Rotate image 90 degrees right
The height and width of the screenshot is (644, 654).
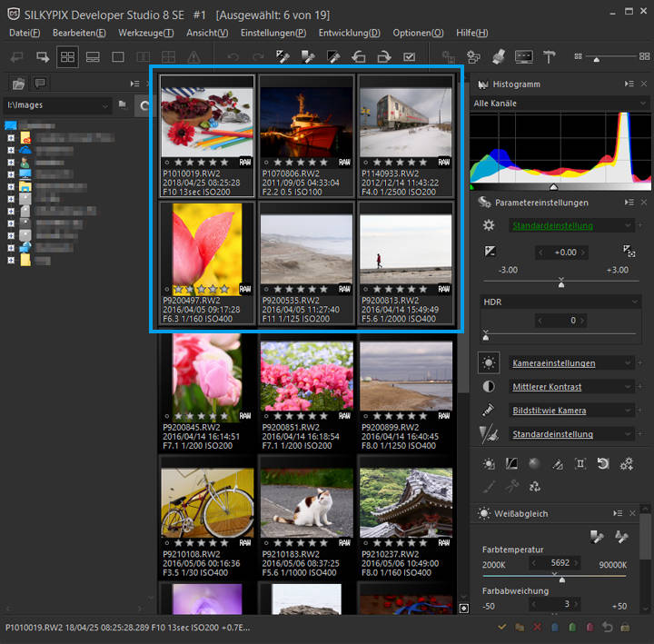click(383, 56)
